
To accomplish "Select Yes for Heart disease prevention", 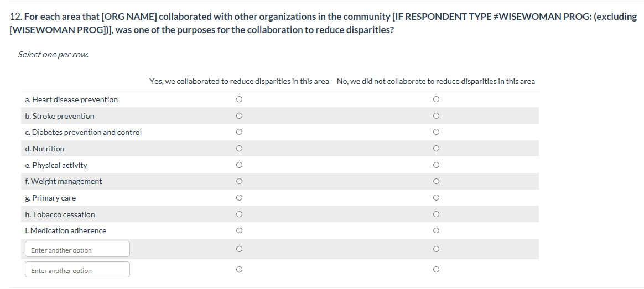I will 239,99.
